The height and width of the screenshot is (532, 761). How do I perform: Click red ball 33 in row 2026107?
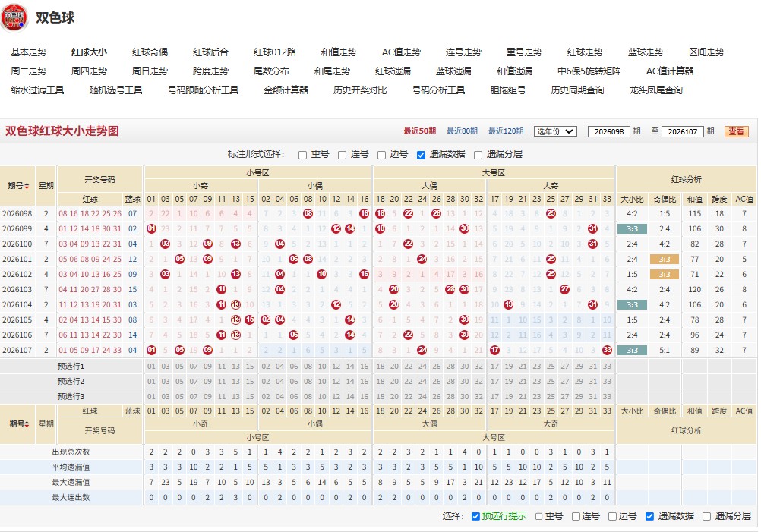tap(607, 350)
